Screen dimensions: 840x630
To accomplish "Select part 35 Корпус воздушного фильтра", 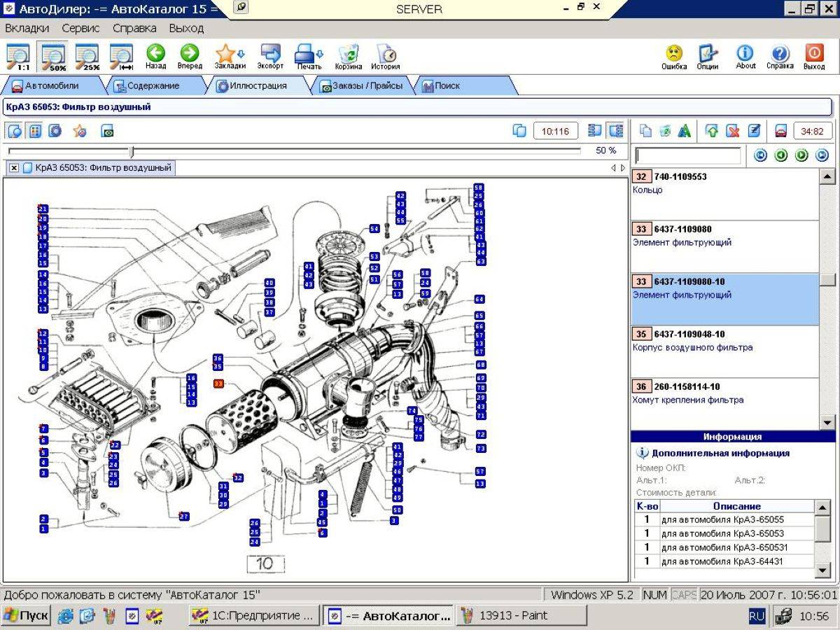I will [x=724, y=351].
